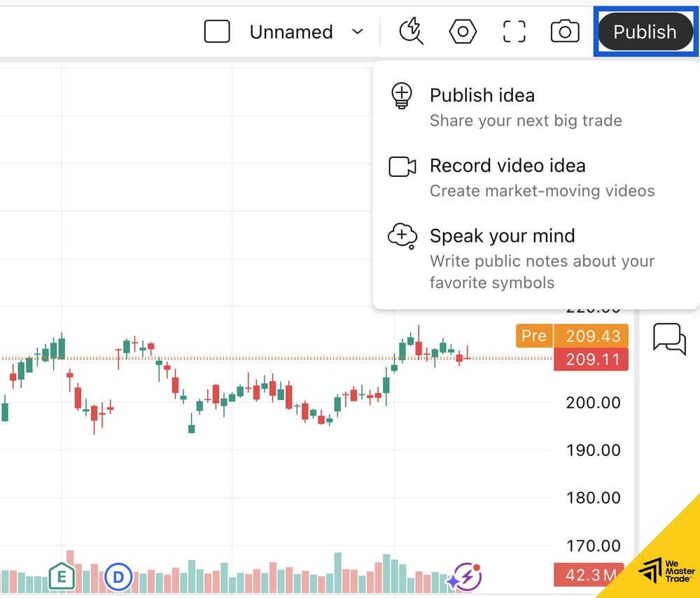Click the earnings E marker
Image resolution: width=700 pixels, height=598 pixels.
pos(62,577)
